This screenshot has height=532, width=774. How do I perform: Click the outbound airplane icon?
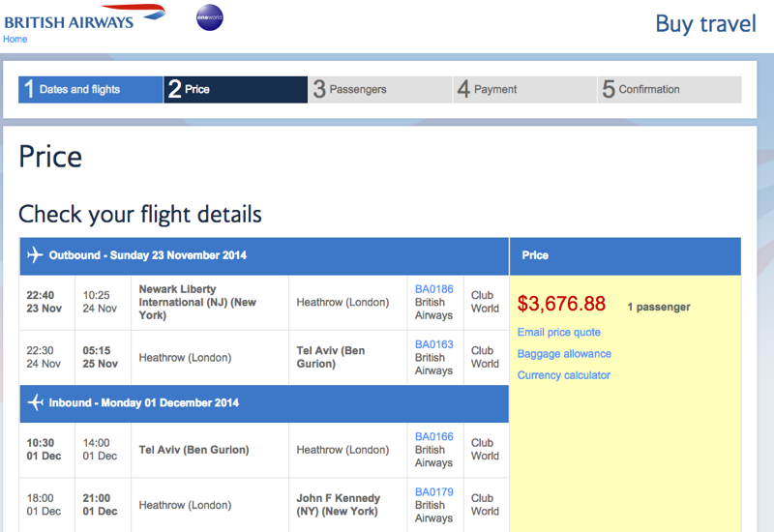pyautogui.click(x=35, y=255)
